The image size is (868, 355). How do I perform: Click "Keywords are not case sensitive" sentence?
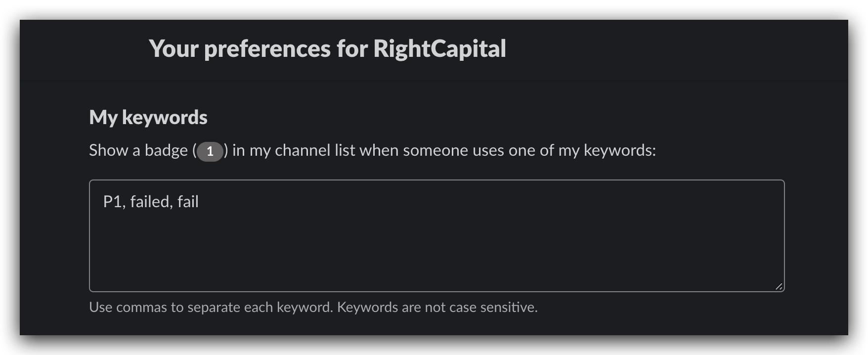[x=437, y=308]
